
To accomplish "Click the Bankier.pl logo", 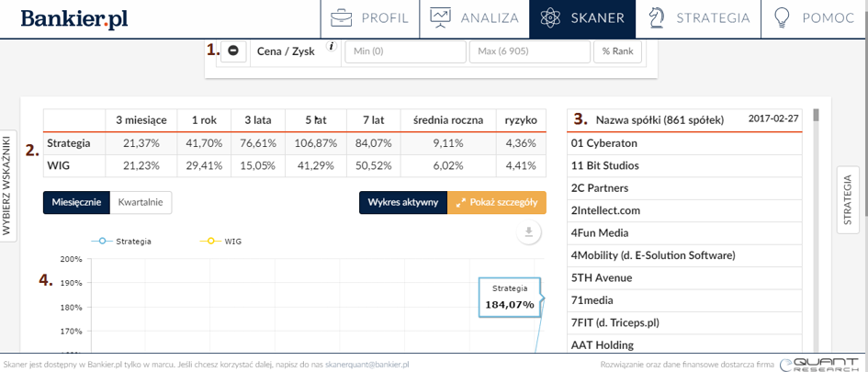I will tap(74, 18).
